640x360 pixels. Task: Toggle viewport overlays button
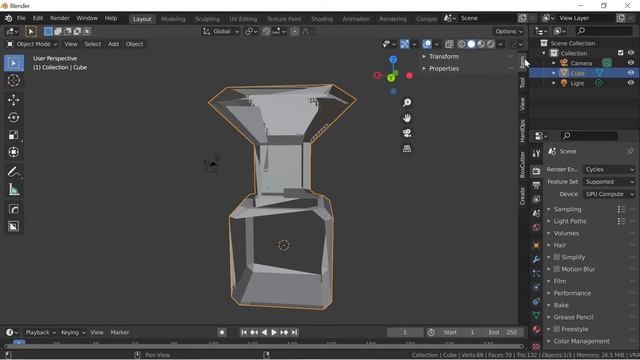tap(427, 44)
